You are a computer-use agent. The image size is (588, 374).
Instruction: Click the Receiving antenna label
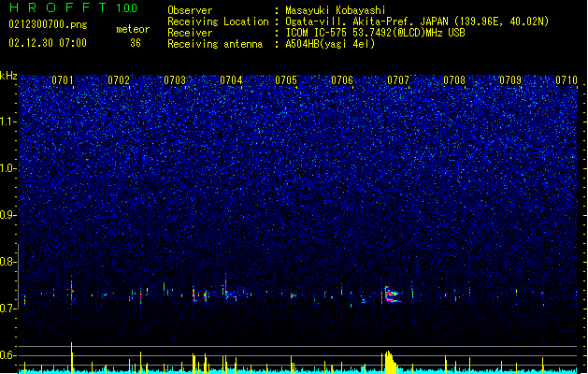[215, 44]
